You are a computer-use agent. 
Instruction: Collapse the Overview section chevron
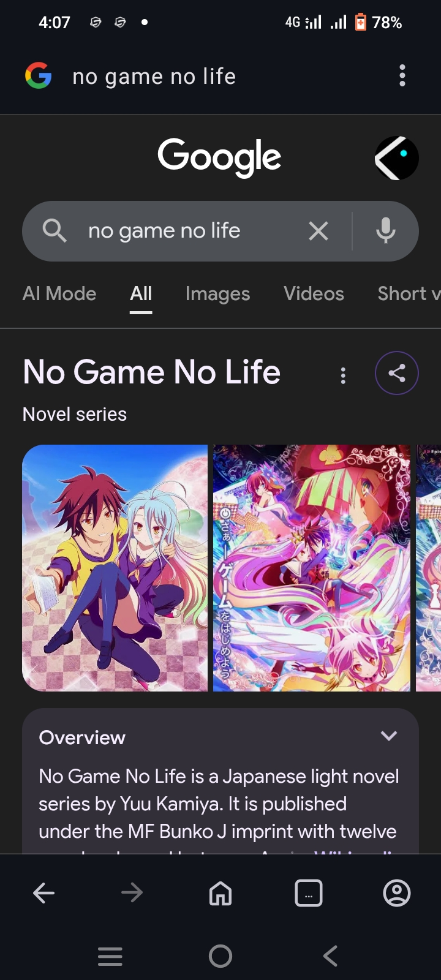(x=389, y=736)
